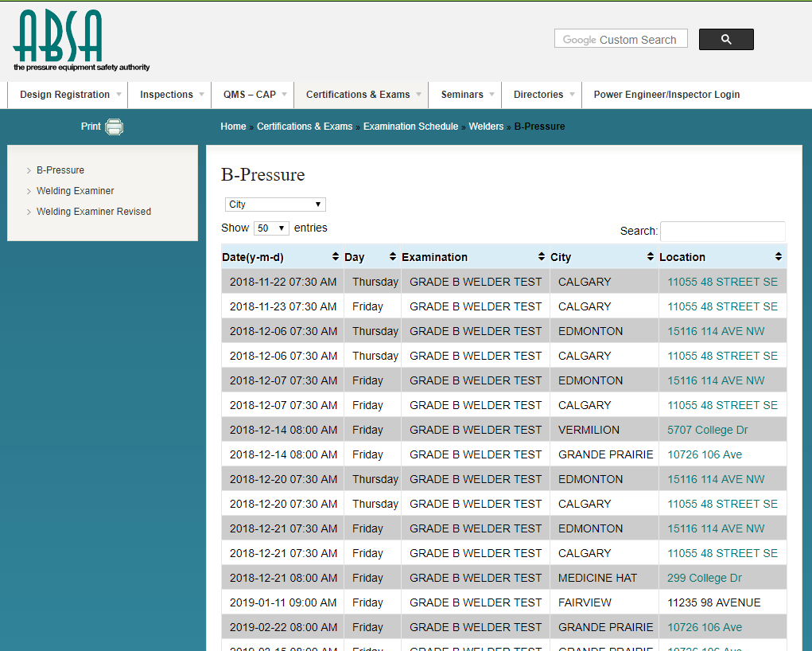This screenshot has height=651, width=812.
Task: Open 10726 106 Ave for 2019-02-22
Action: click(x=705, y=627)
